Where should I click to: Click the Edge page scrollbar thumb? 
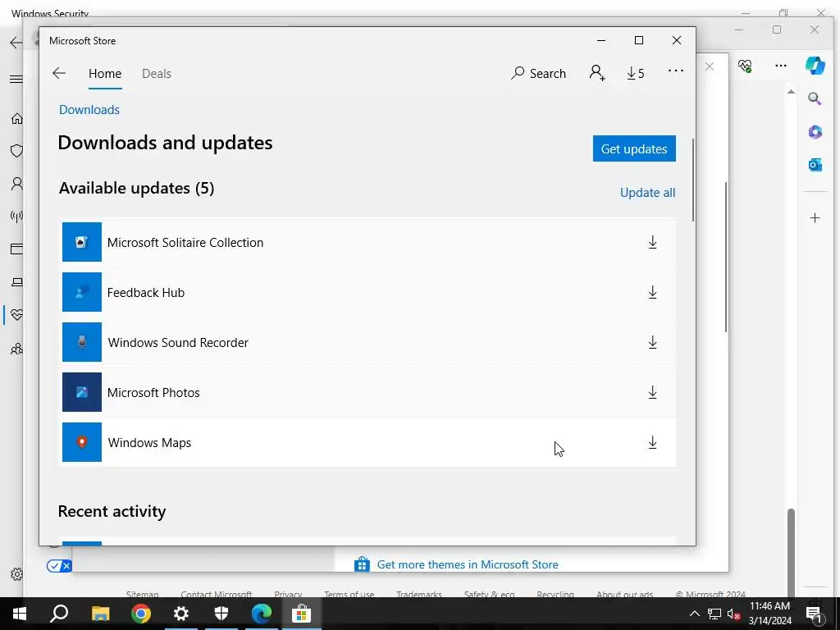pyautogui.click(x=791, y=552)
